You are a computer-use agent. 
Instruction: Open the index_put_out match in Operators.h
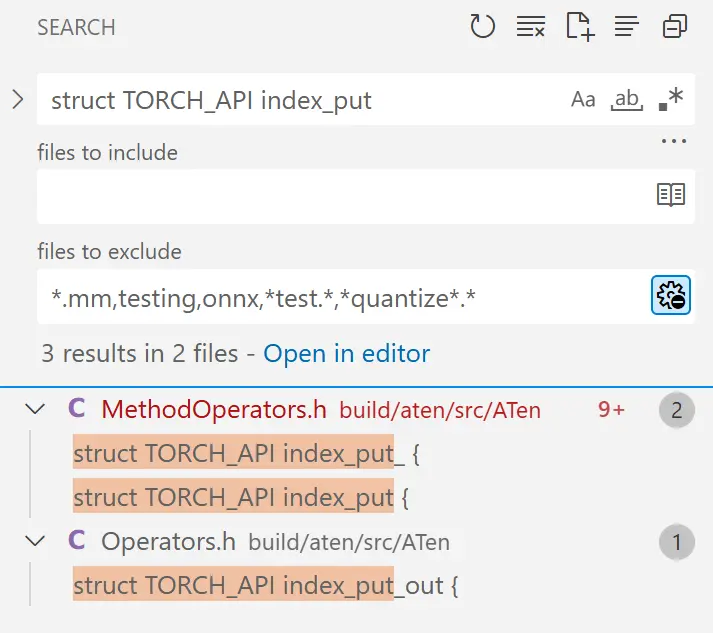(265, 586)
